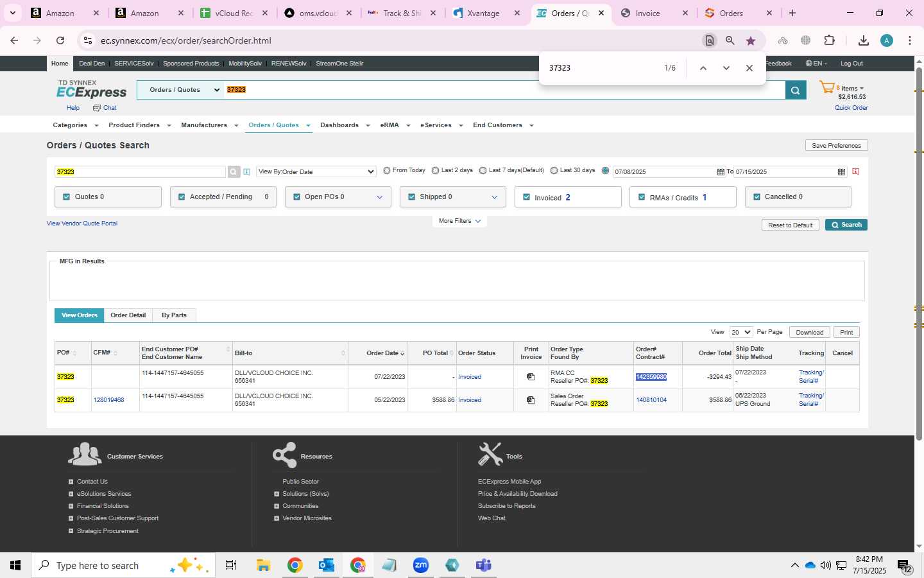Click the Reset to Default button
924x578 pixels.
(790, 225)
